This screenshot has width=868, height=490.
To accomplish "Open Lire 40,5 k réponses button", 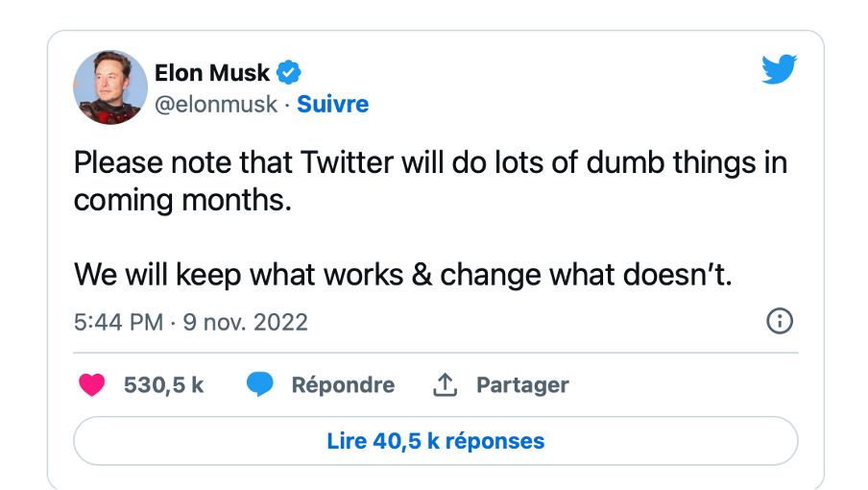I will pyautogui.click(x=435, y=441).
